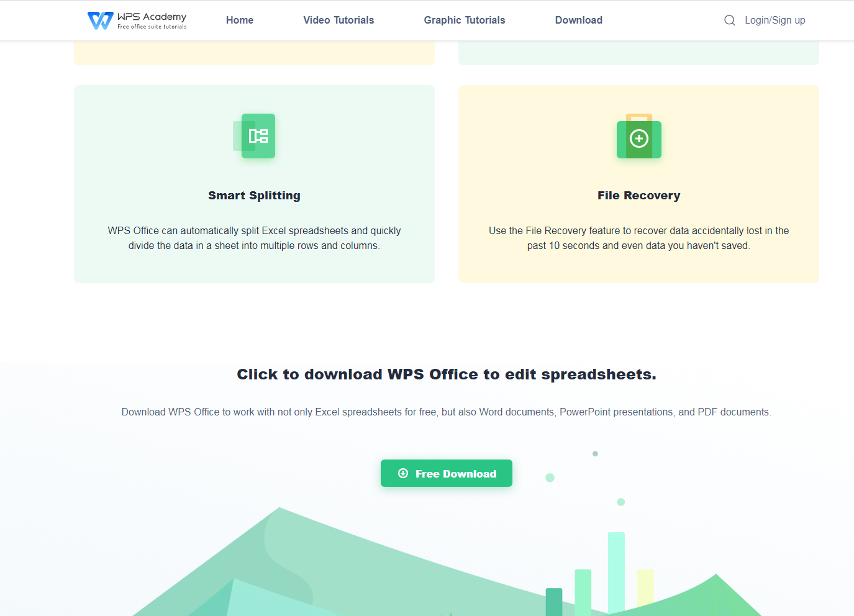Open the search magnifier icon
The image size is (854, 616).
click(729, 20)
